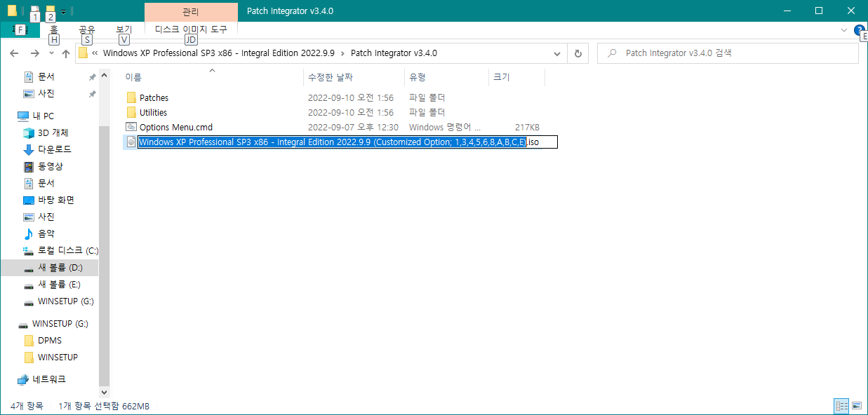Screen dimensions: 868x415
Task: Click the 다운로드 blue arrow icon
Action: pyautogui.click(x=29, y=149)
